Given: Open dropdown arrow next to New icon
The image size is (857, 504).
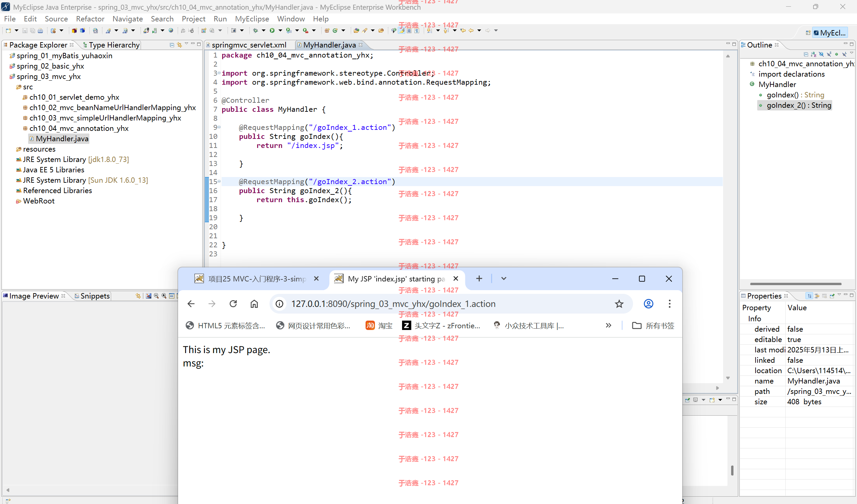Looking at the screenshot, I should click(17, 30).
